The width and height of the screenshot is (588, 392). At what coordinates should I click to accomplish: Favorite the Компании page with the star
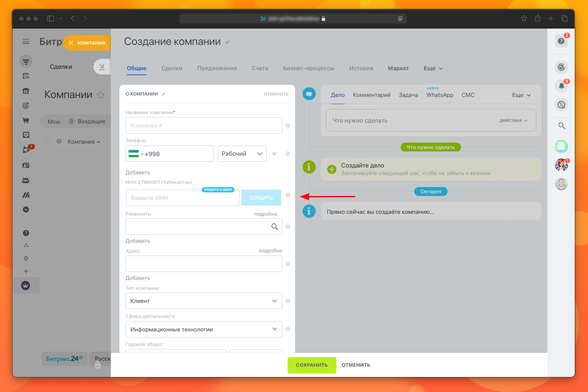101,95
